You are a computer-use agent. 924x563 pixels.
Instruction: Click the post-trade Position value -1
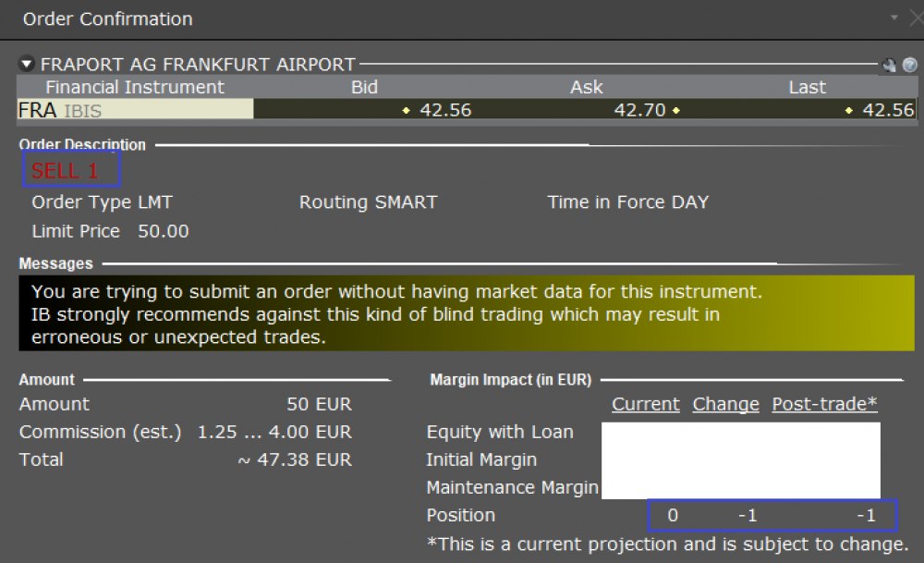point(867,515)
